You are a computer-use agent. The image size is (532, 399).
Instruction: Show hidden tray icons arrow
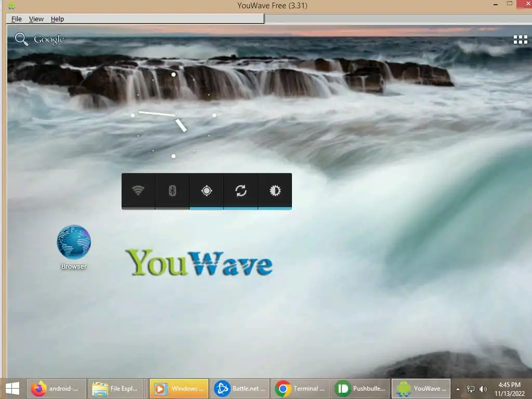458,389
